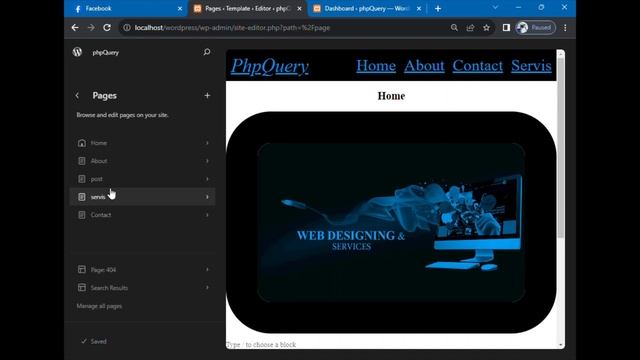Image resolution: width=640 pixels, height=360 pixels.
Task: Expand the servis page row chevron
Action: tap(207, 197)
